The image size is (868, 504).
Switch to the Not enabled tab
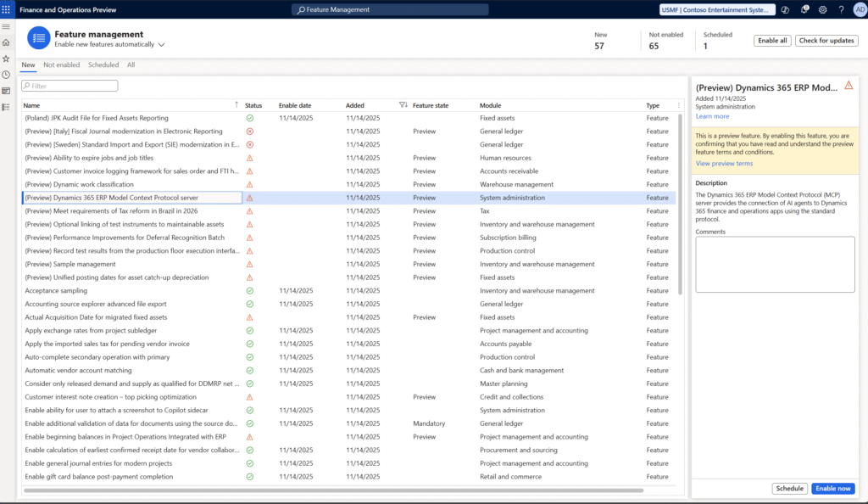click(62, 64)
